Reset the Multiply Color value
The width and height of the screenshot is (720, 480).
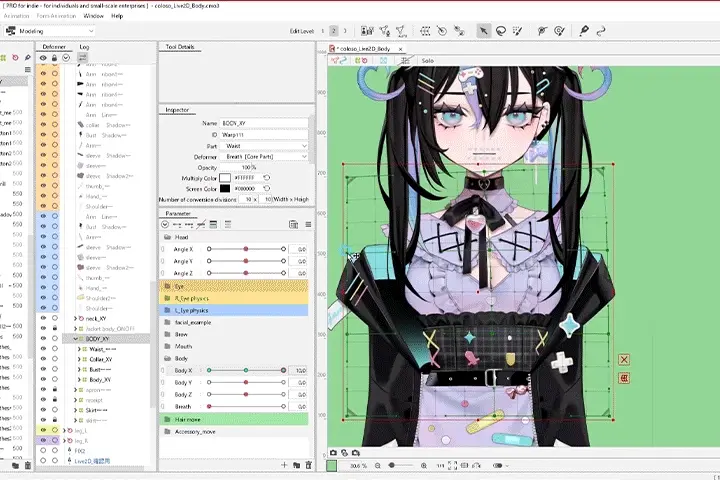pos(266,178)
